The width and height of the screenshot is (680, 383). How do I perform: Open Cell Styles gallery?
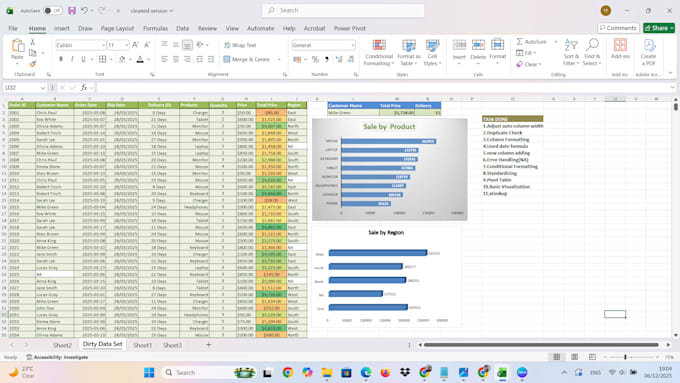[x=432, y=52]
